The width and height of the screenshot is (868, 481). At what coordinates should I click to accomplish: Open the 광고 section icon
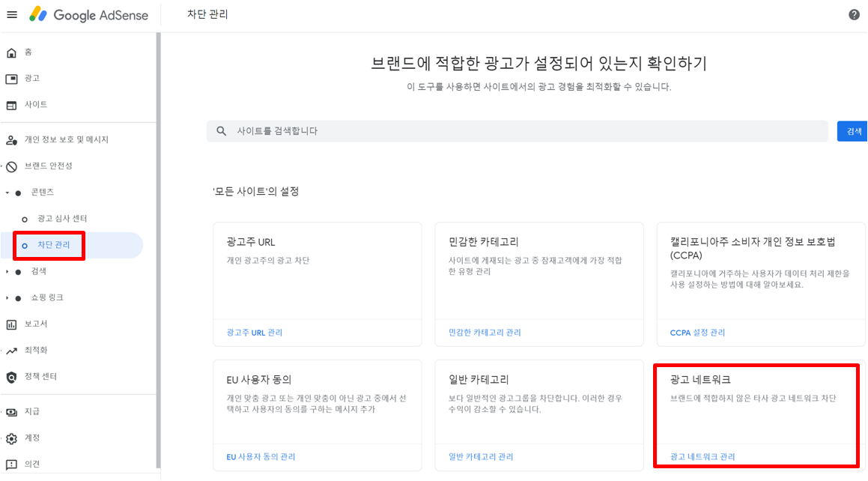coord(10,78)
